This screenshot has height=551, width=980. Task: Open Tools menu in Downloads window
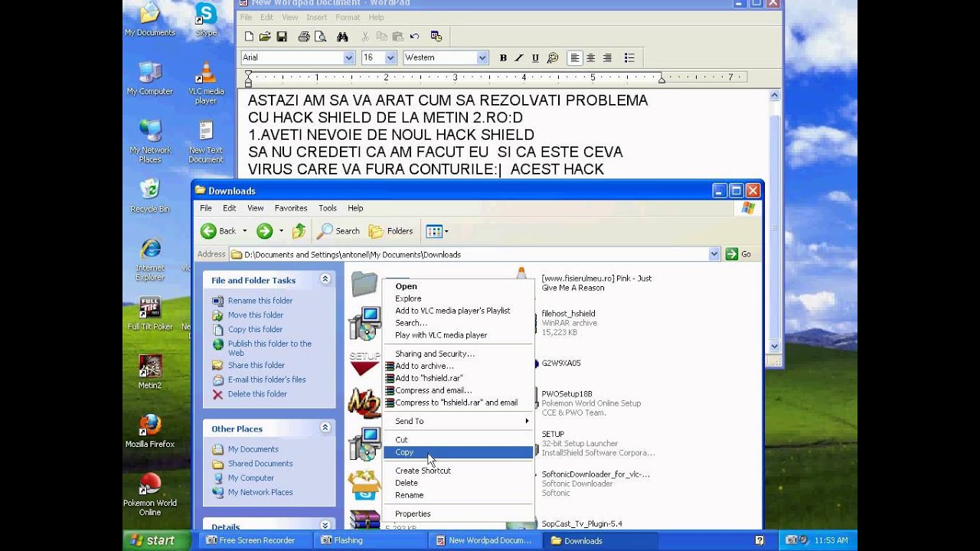pos(328,208)
